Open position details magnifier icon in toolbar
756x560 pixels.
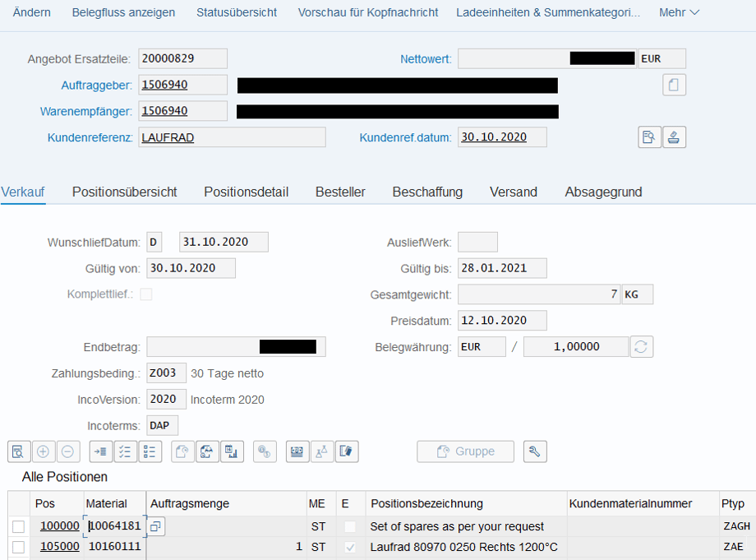[19, 451]
